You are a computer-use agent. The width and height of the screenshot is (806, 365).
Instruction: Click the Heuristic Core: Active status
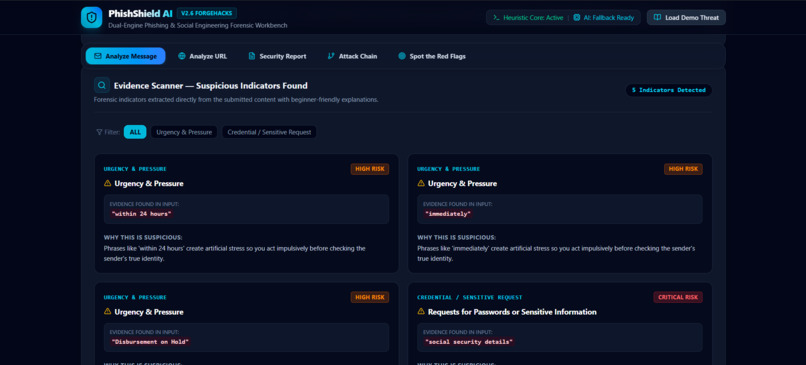pos(528,17)
